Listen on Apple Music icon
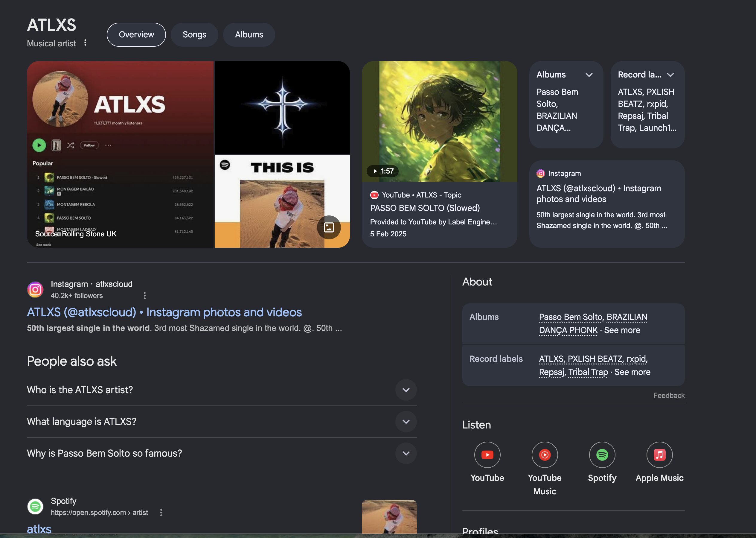 659,455
